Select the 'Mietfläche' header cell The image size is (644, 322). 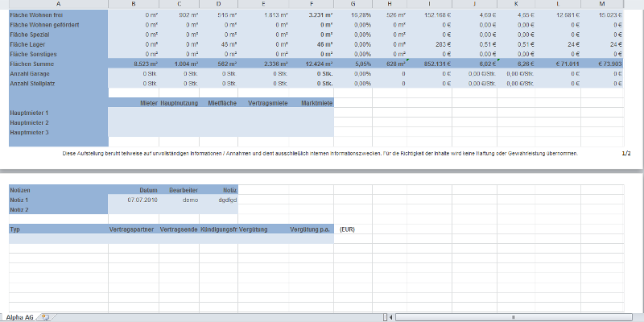point(218,103)
